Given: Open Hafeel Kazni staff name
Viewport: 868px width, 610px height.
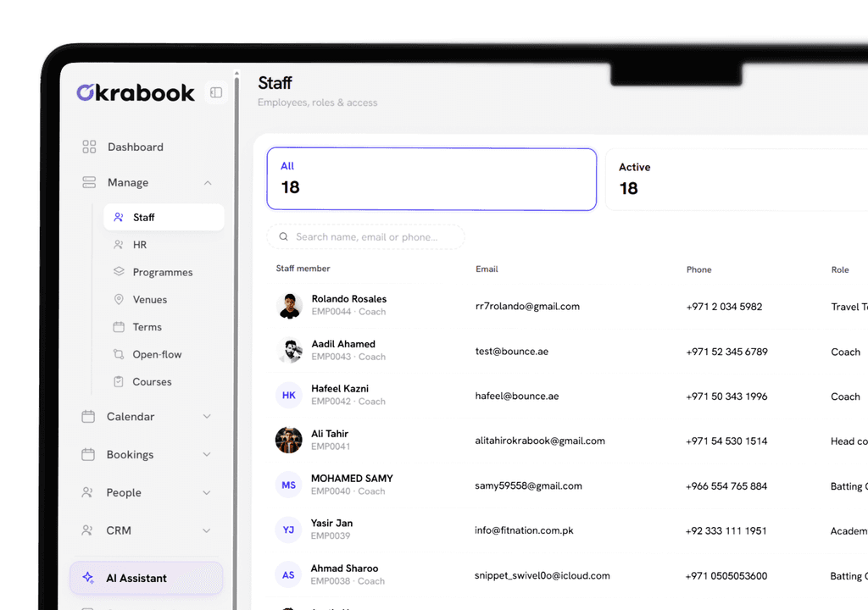Looking at the screenshot, I should coord(340,389).
